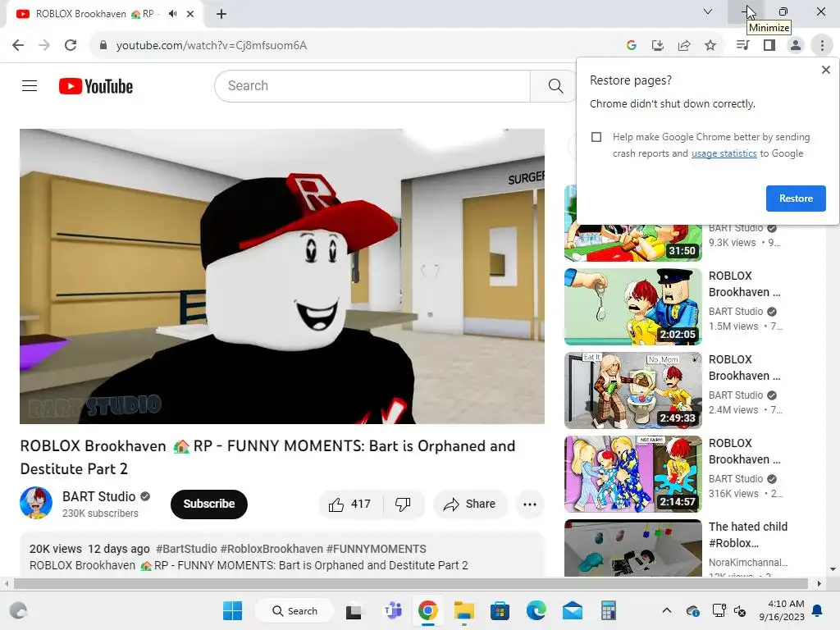
Task: Open the 2:49:33 recommended video thumbnail
Action: [632, 390]
